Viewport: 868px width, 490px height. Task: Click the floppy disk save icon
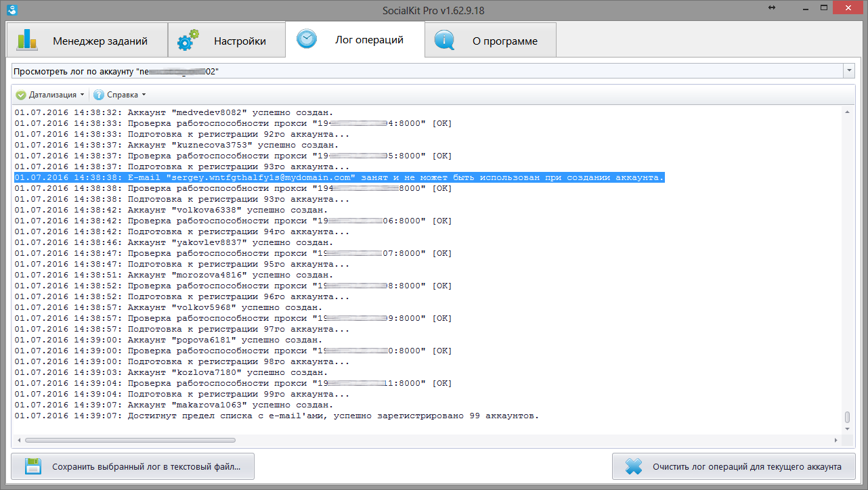click(34, 466)
